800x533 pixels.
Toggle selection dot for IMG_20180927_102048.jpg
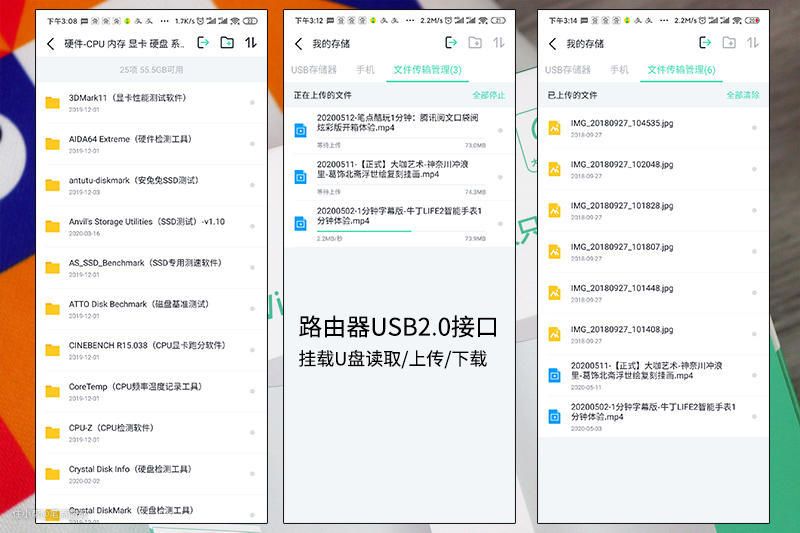pyautogui.click(x=753, y=169)
